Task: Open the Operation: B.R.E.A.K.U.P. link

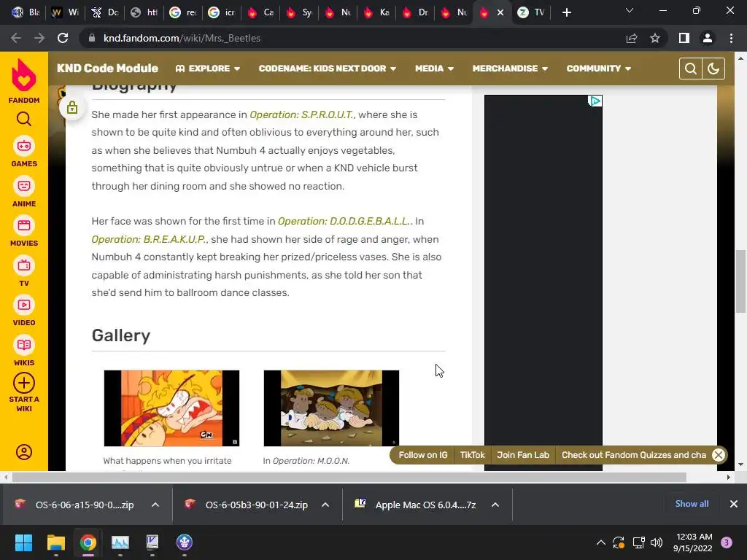Action: coord(149,239)
